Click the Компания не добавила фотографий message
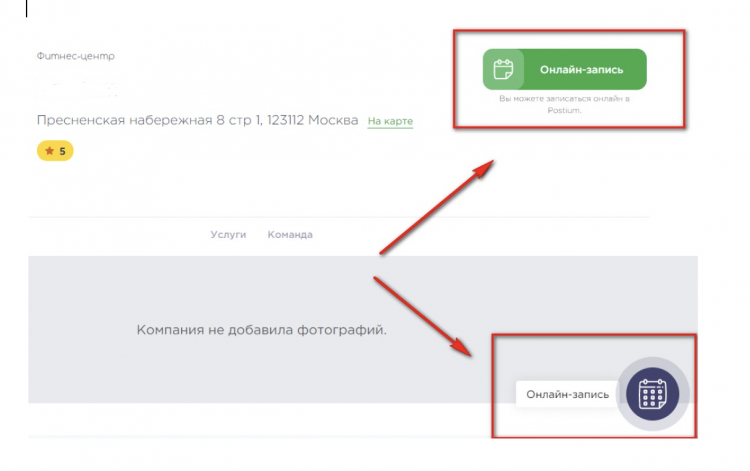The width and height of the screenshot is (750, 471). tap(261, 329)
